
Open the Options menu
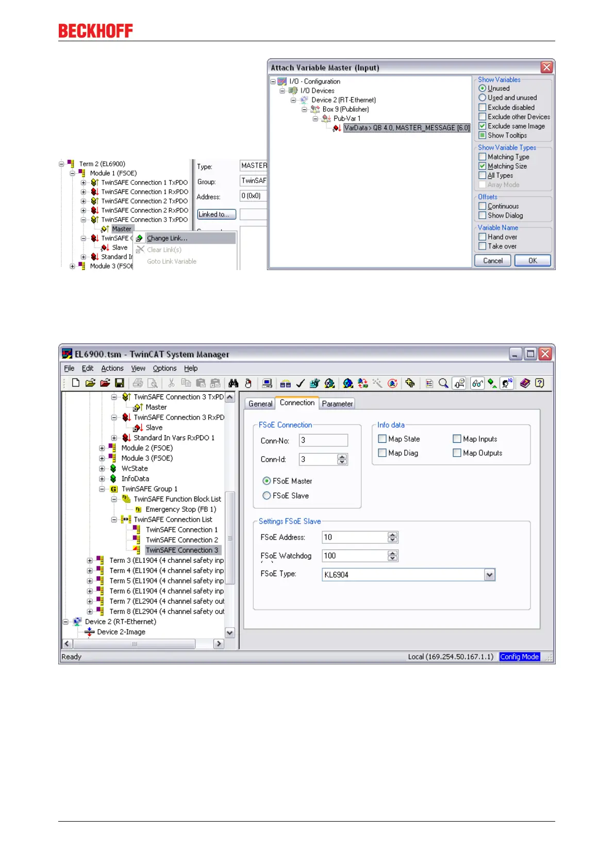point(164,369)
